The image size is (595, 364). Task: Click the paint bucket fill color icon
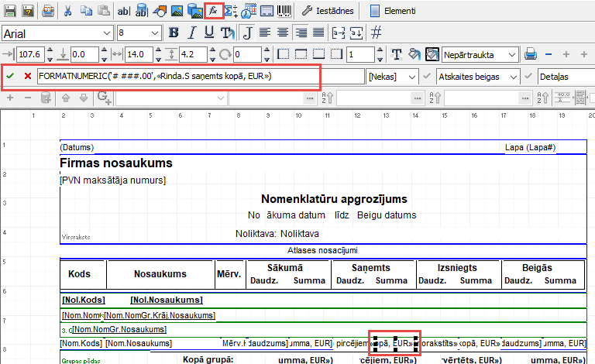coord(414,54)
